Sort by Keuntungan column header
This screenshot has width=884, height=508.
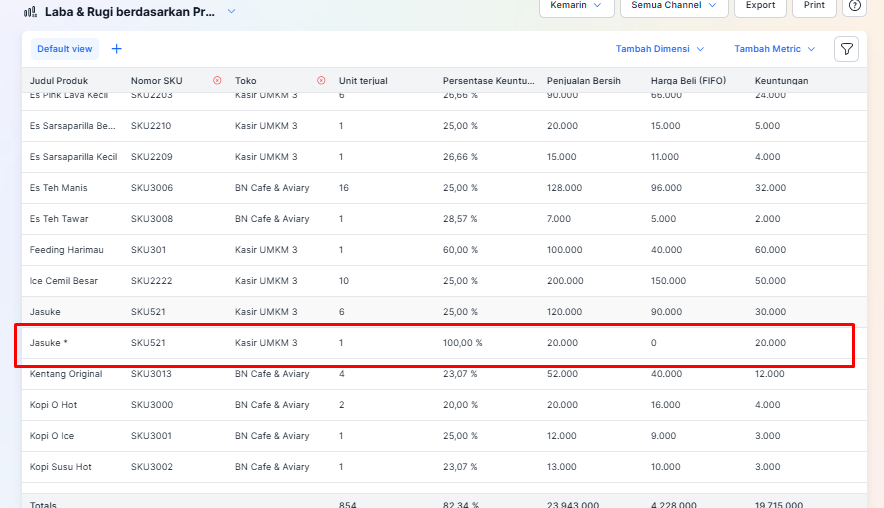pos(781,80)
